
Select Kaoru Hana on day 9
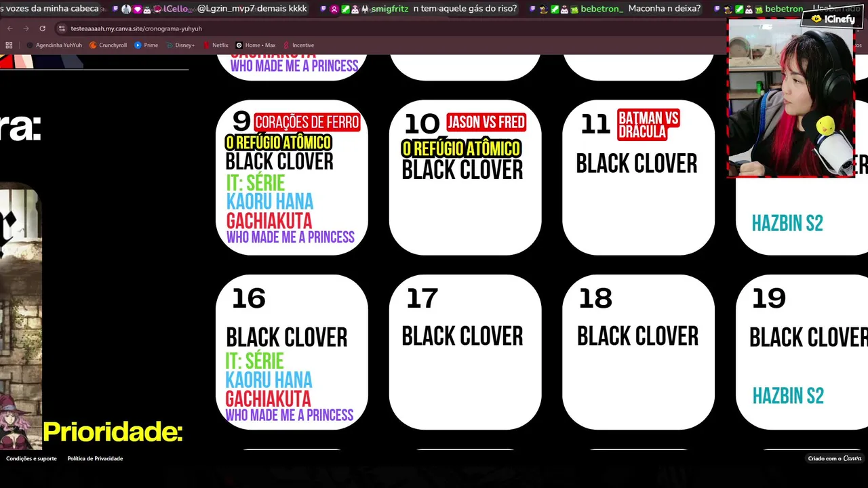270,201
